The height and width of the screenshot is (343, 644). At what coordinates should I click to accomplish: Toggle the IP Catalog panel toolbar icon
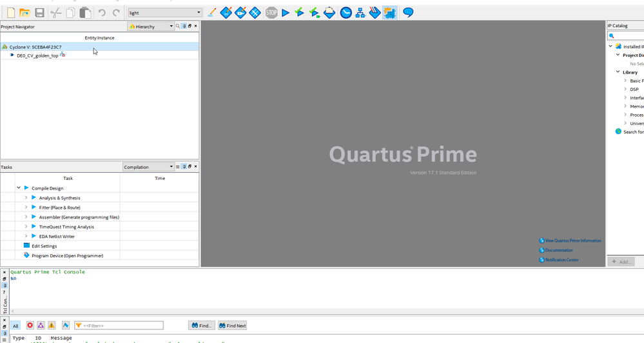pos(389,13)
